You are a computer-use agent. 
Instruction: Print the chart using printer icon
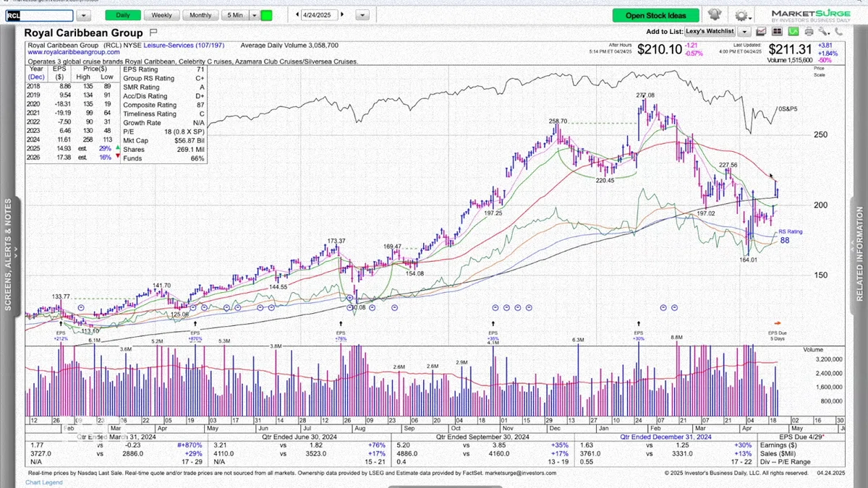[x=809, y=31]
